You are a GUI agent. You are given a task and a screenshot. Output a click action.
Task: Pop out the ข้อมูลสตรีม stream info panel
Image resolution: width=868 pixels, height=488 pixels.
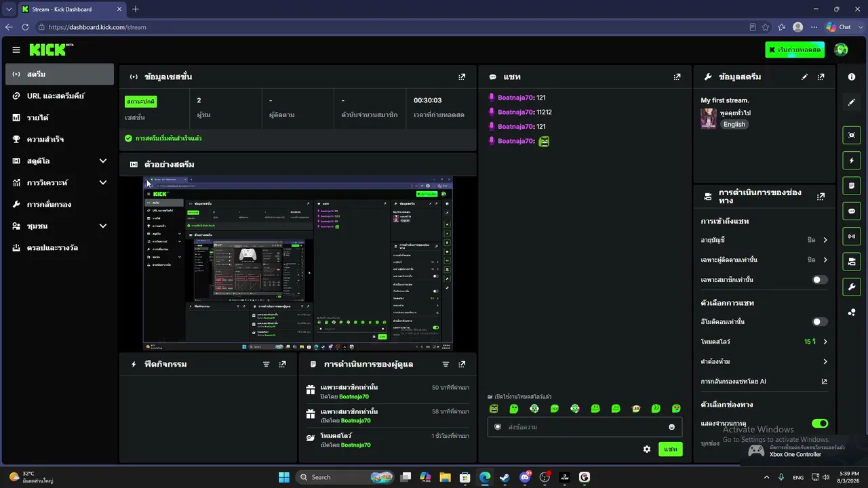point(821,77)
